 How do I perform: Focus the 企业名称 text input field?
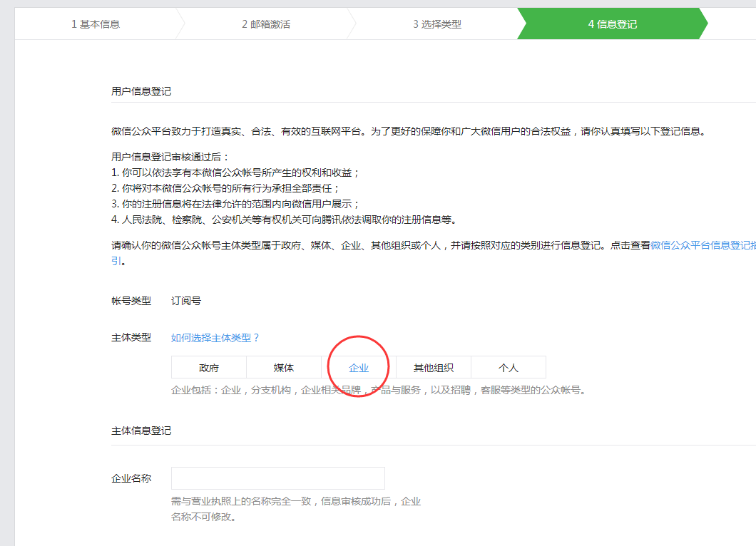click(277, 478)
